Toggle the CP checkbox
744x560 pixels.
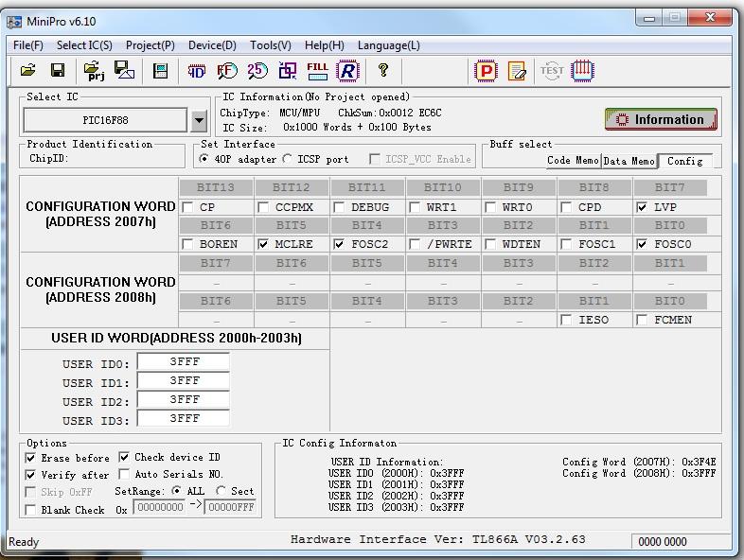[188, 207]
